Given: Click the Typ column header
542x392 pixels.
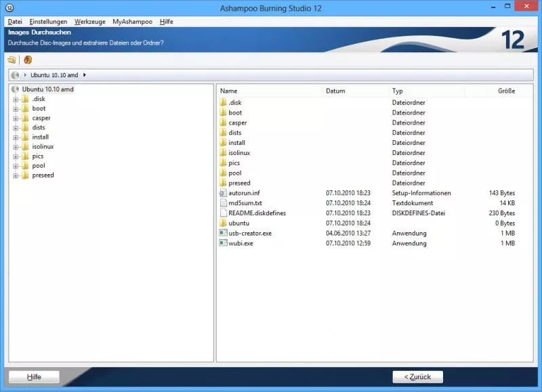Looking at the screenshot, I should pyautogui.click(x=397, y=91).
